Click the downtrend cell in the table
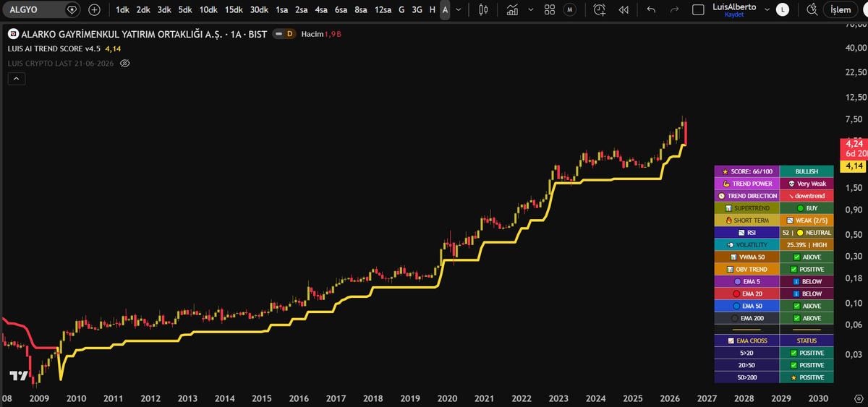The image size is (868, 407). pyautogui.click(x=807, y=196)
